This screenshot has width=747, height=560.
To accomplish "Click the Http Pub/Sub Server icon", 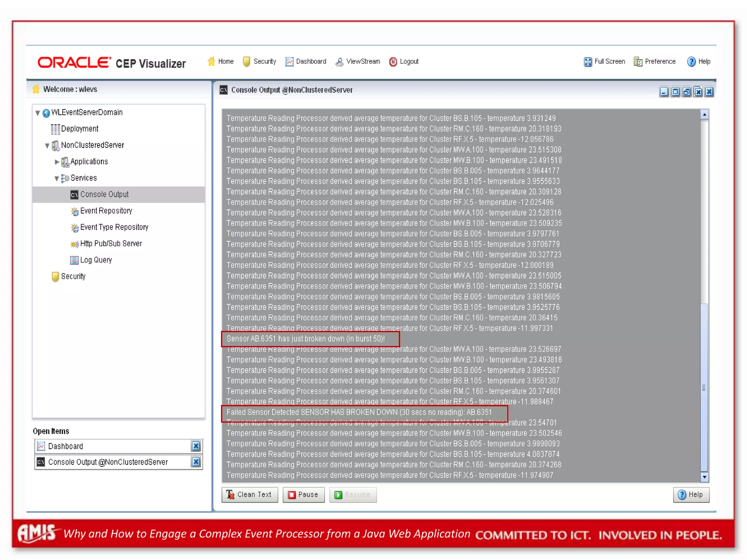I will (x=74, y=244).
